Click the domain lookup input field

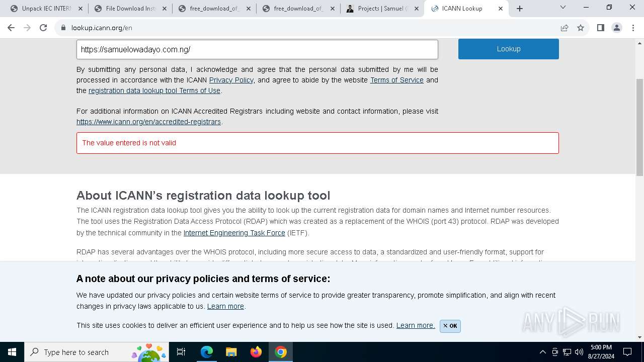click(x=257, y=49)
